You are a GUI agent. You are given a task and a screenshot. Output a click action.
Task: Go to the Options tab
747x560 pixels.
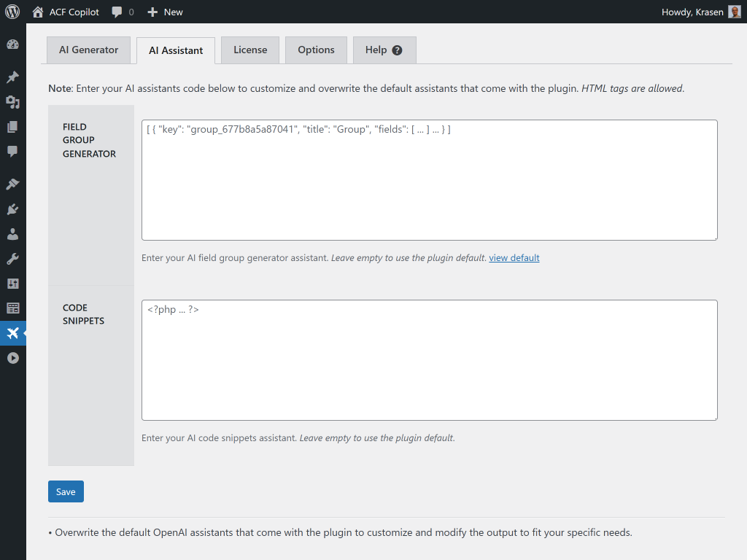316,50
